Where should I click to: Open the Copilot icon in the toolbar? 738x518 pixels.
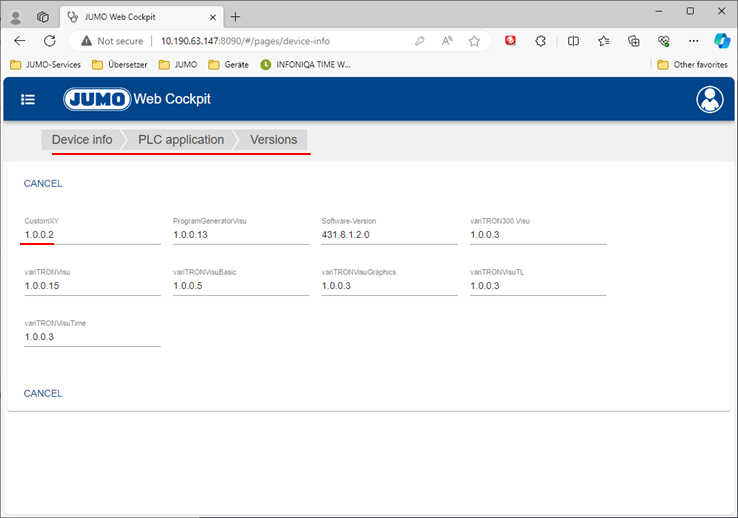pyautogui.click(x=721, y=41)
